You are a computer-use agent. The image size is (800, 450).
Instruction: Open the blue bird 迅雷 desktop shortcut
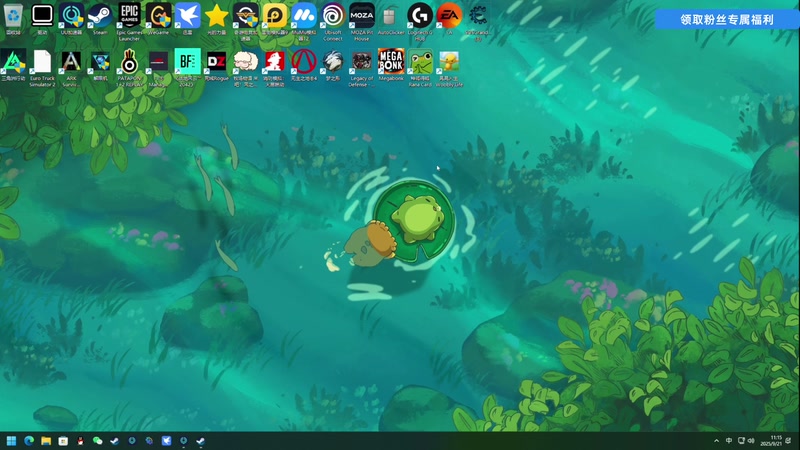coord(188,18)
